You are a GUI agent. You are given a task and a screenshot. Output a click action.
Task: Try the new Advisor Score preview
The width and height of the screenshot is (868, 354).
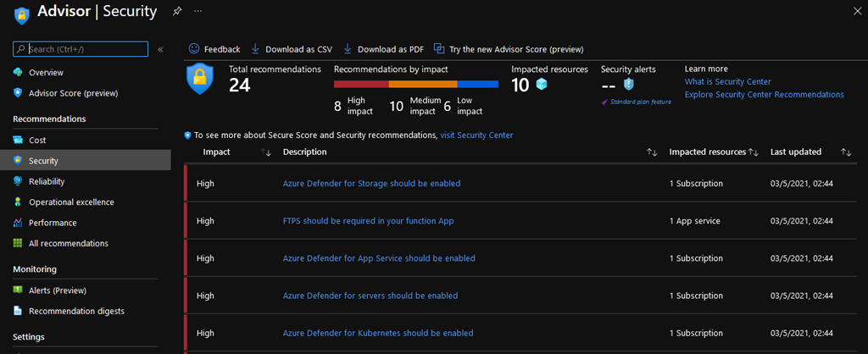pos(509,49)
